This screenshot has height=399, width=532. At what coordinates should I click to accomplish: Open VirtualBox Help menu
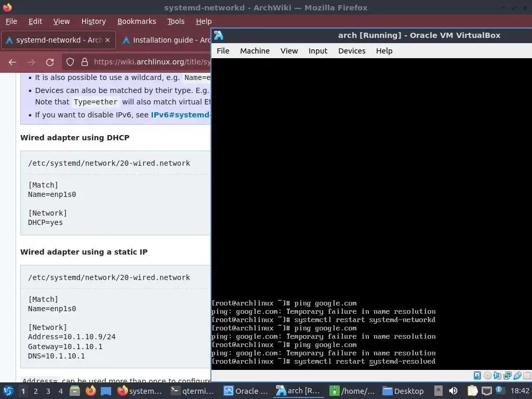tap(384, 51)
